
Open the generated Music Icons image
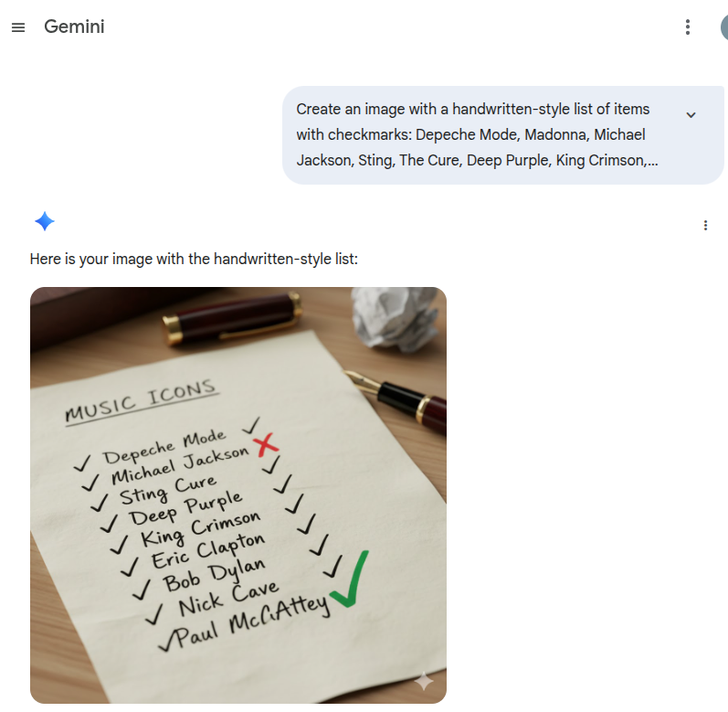point(238,495)
